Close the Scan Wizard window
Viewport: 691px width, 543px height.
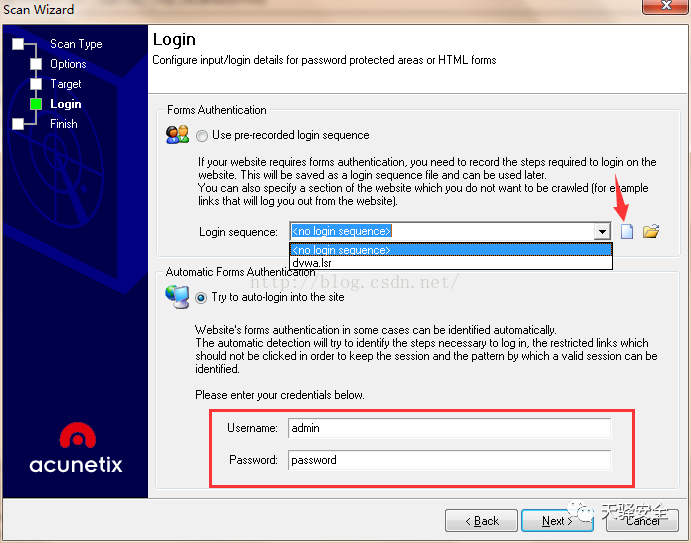point(666,6)
